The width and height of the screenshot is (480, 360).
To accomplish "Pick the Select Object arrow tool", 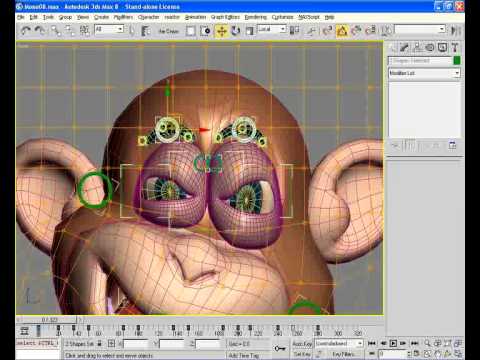I will [x=132, y=31].
